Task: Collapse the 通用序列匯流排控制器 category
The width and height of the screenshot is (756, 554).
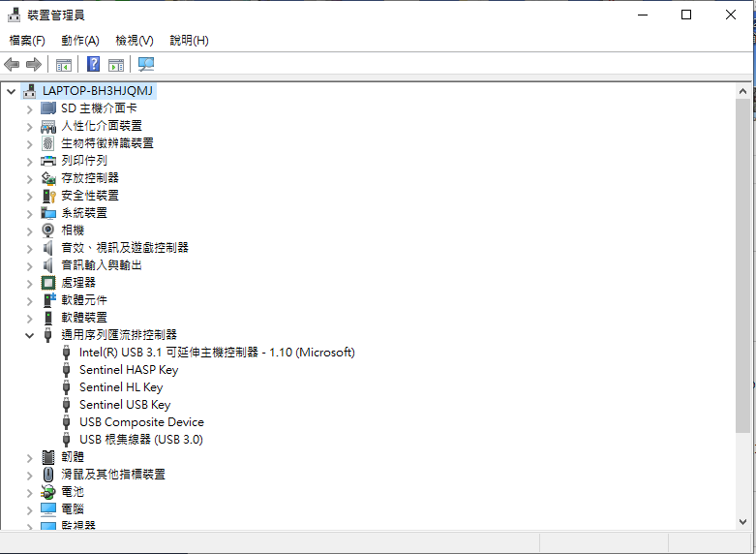Action: pyautogui.click(x=29, y=335)
